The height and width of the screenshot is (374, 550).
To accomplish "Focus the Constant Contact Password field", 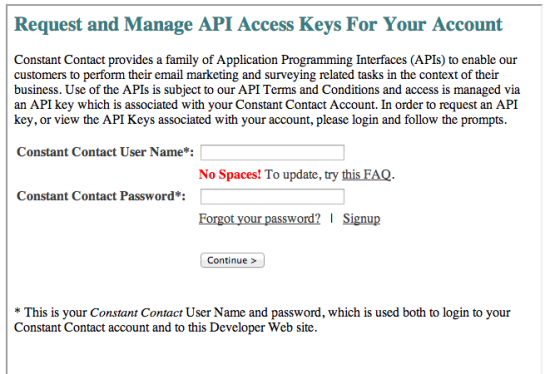I will pos(272,196).
